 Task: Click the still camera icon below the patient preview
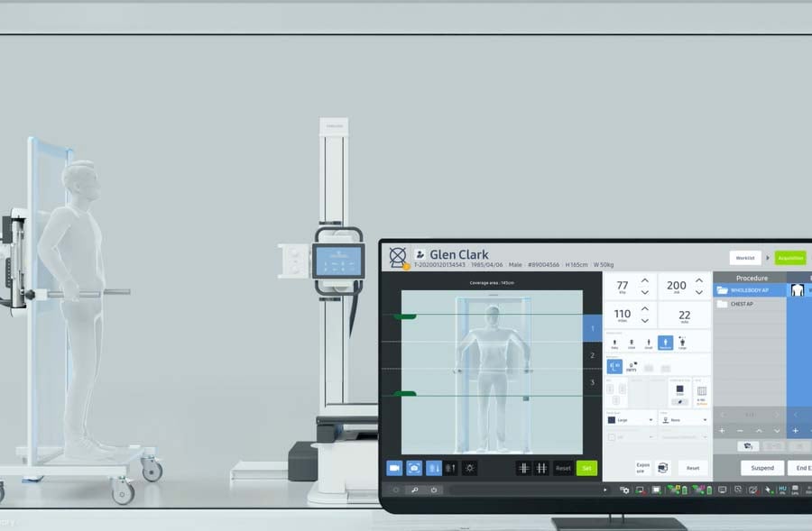tap(415, 467)
